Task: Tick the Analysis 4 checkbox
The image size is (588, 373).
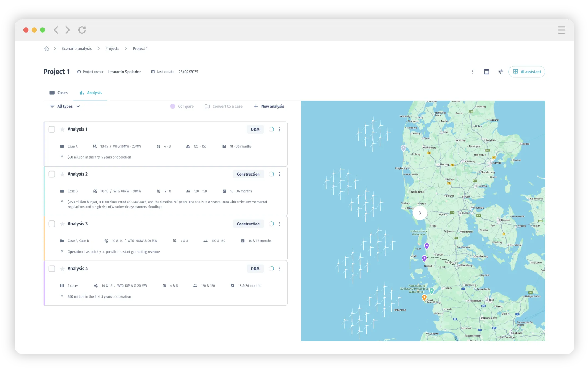Action: 52,269
